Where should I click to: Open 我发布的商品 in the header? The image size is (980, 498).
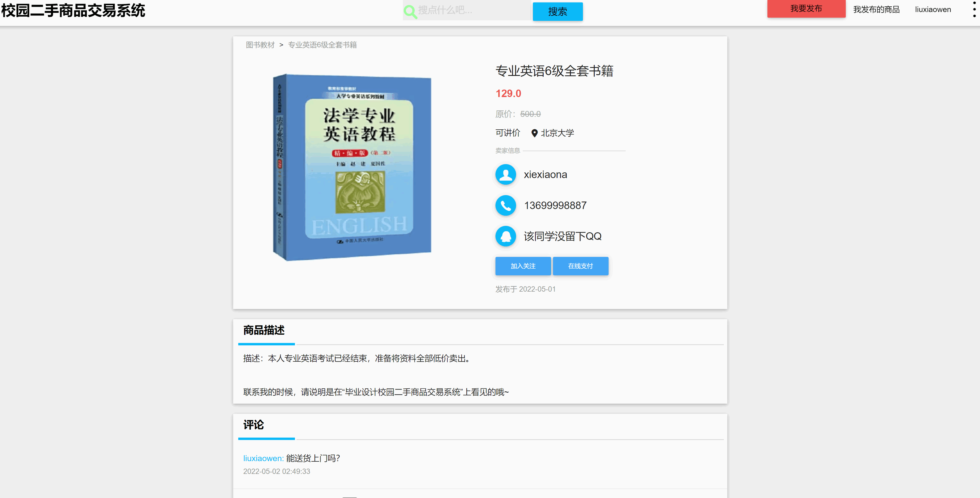pyautogui.click(x=876, y=10)
